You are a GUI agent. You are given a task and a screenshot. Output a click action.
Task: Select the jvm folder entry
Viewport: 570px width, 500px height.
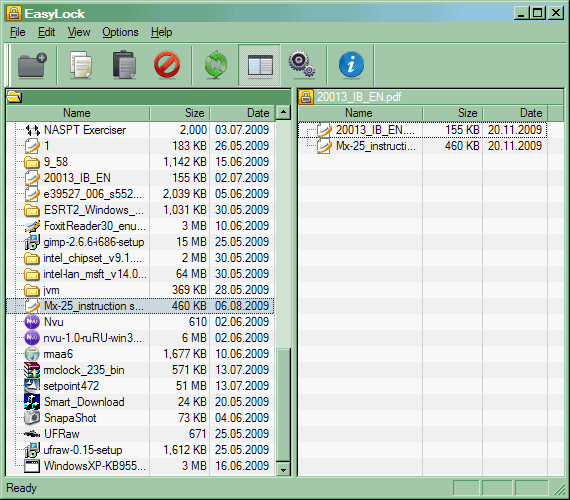140,290
